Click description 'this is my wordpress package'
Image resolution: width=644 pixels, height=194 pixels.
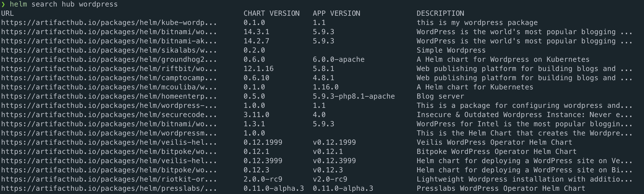coord(477,23)
